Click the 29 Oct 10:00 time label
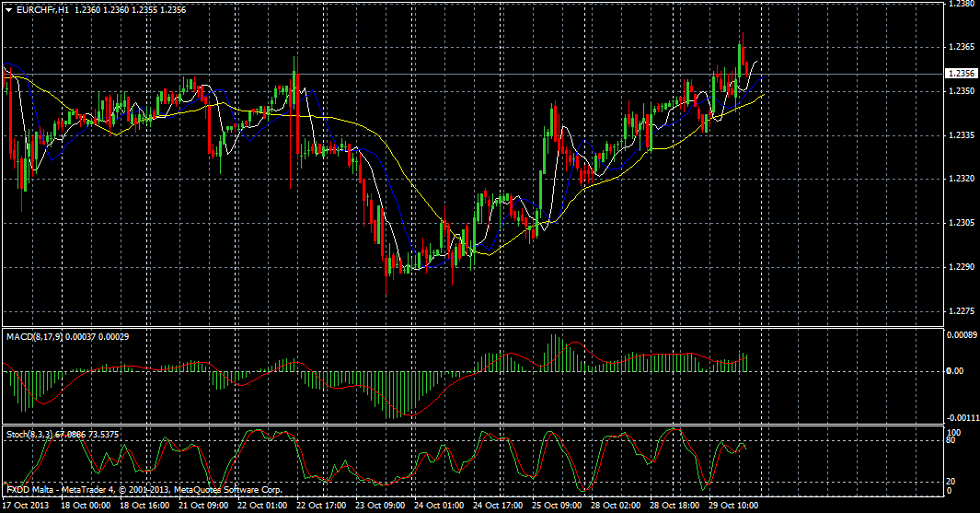 click(x=735, y=506)
